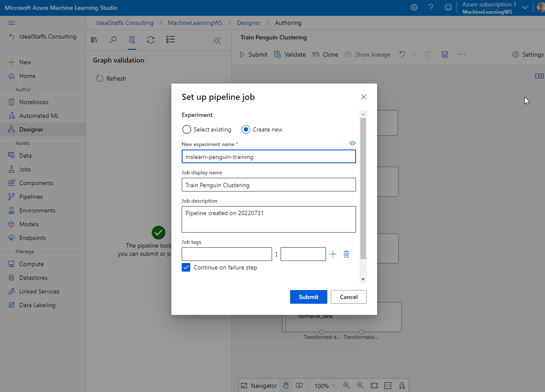Screen dimensions: 545x392
Task: Open the asset library panel icon
Action: [94, 40]
